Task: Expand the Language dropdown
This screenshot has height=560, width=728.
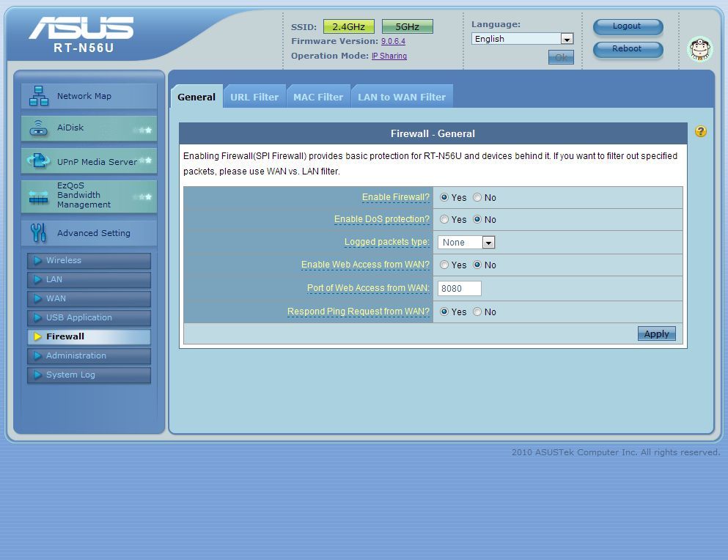Action: [x=522, y=39]
